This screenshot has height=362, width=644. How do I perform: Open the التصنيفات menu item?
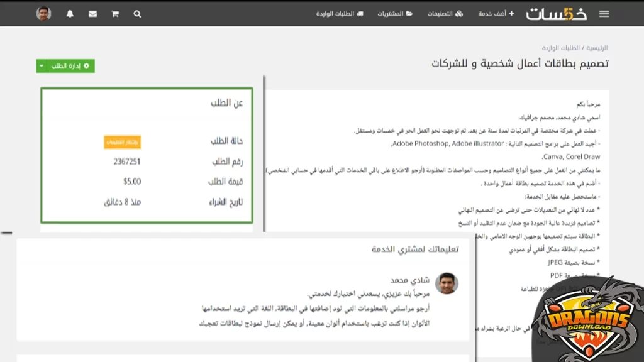(x=440, y=13)
